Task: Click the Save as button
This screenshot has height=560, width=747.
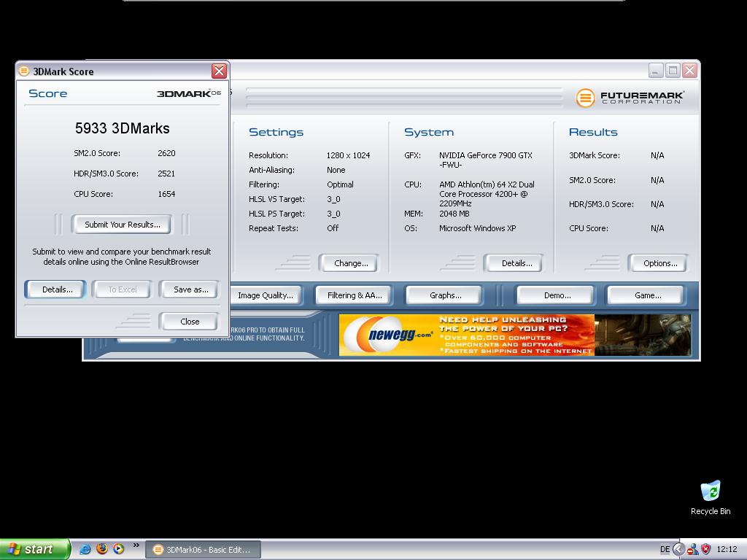Action: [190, 289]
